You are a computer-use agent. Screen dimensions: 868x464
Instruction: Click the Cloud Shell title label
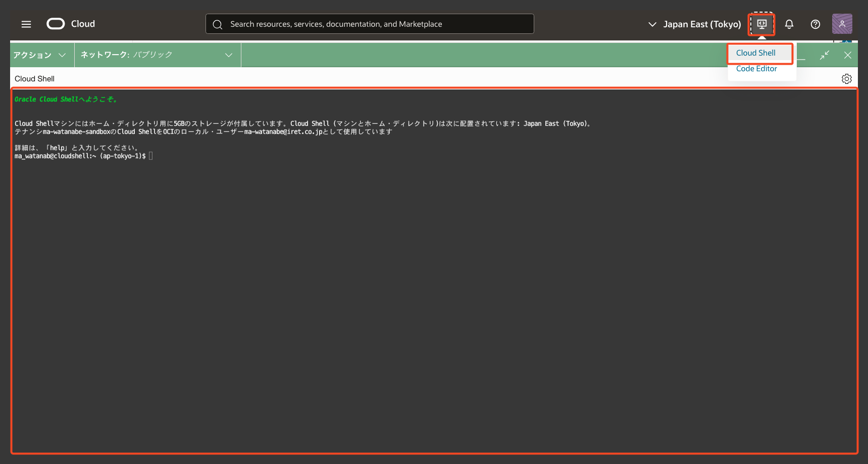coord(34,79)
